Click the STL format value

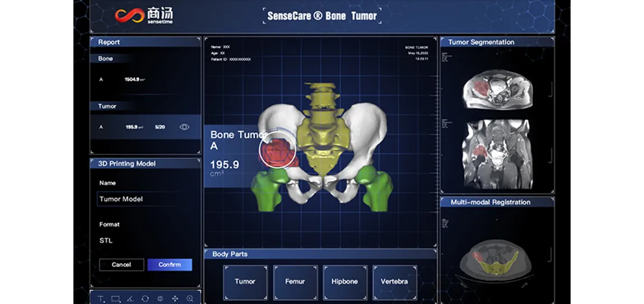(106, 240)
